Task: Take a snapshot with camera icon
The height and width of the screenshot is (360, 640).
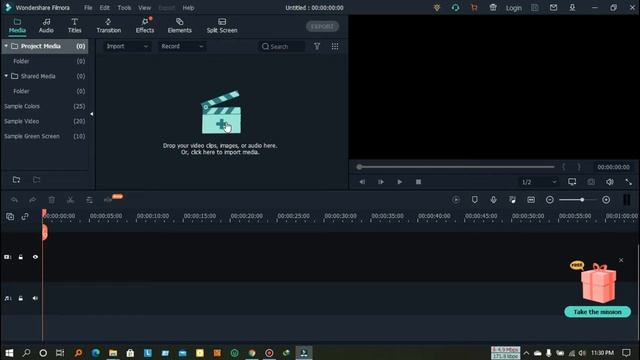Action: tap(591, 182)
